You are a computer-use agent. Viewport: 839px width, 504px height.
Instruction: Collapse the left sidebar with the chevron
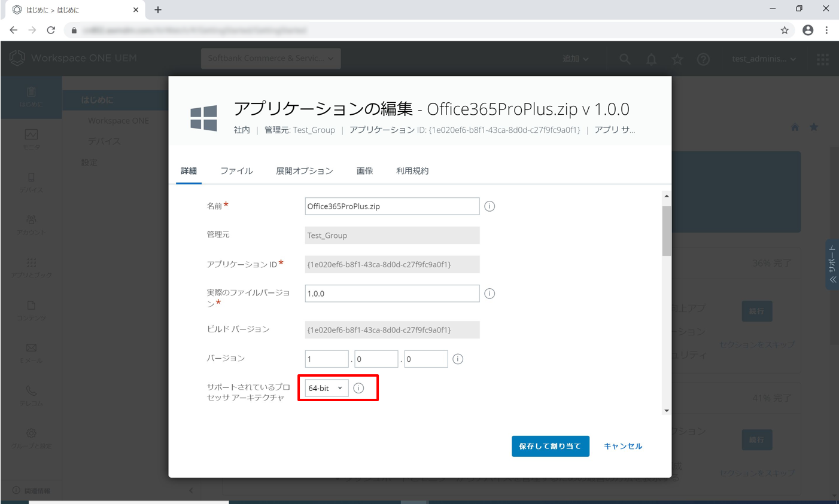point(191,490)
